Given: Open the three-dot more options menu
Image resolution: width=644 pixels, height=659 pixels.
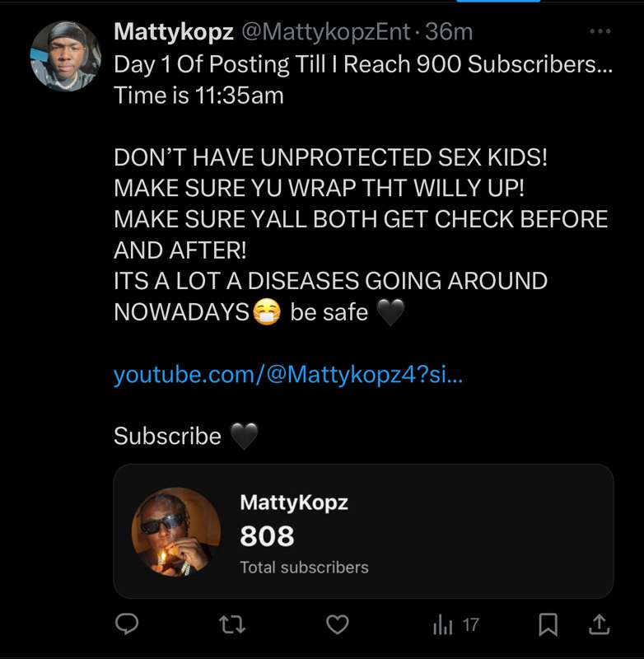Looking at the screenshot, I should click(600, 33).
